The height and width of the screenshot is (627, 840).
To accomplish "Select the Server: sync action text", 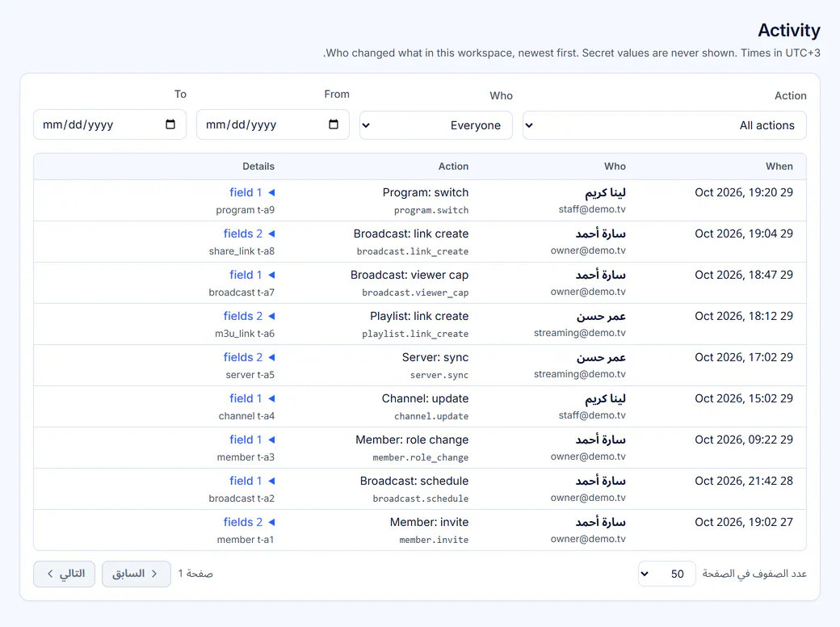I will [x=435, y=357].
